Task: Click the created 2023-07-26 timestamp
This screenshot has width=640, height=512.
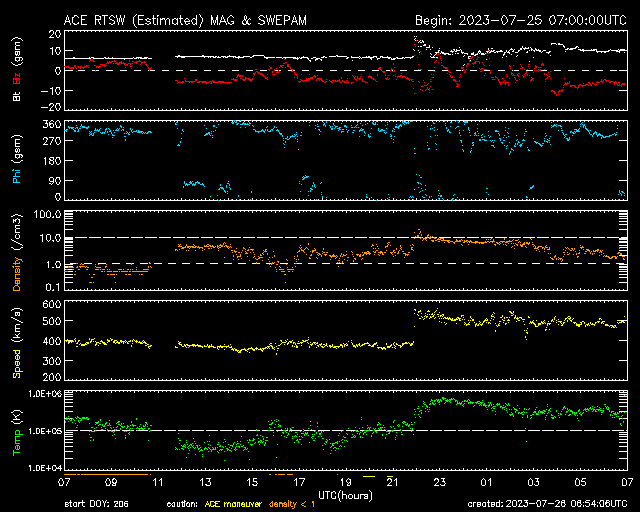Action: (x=547, y=503)
